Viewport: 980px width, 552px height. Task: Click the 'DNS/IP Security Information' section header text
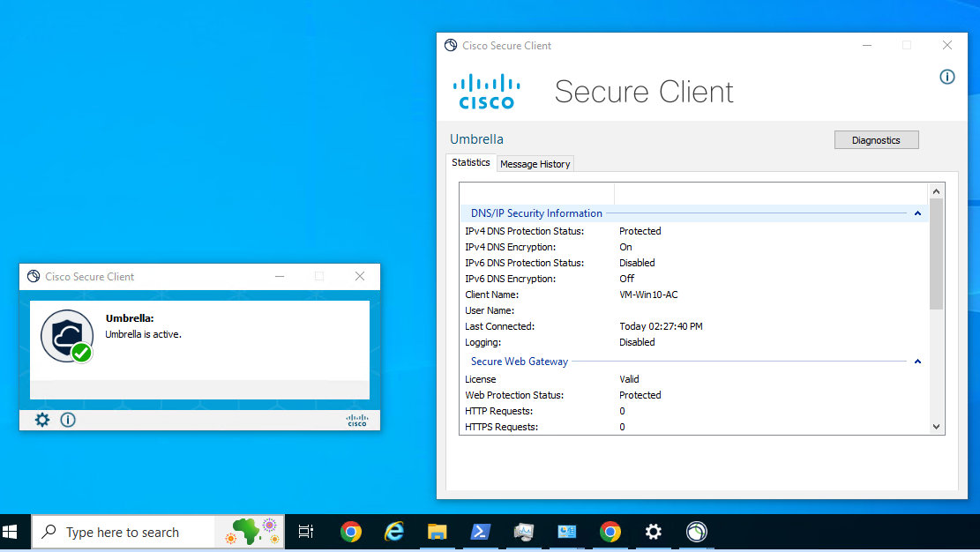(536, 213)
